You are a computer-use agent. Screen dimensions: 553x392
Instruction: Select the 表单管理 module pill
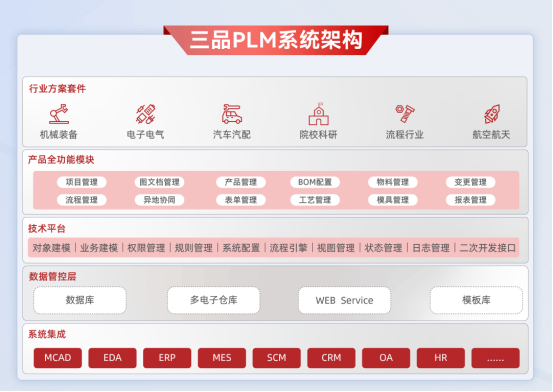[241, 200]
